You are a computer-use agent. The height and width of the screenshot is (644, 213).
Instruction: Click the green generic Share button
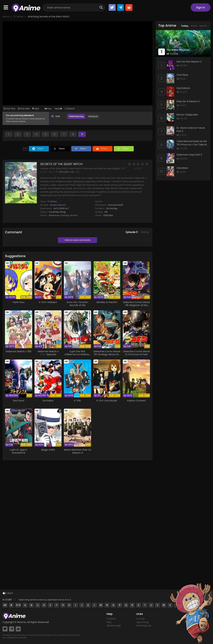tap(124, 149)
